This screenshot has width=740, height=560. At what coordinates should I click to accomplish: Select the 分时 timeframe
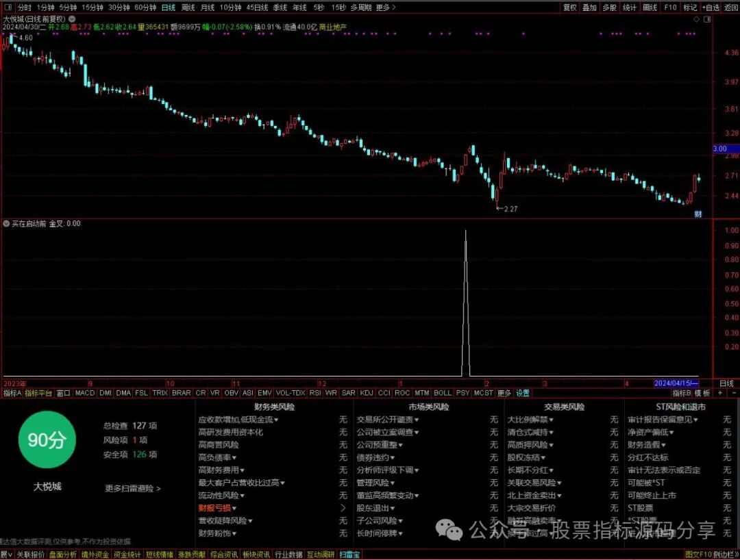(25, 8)
